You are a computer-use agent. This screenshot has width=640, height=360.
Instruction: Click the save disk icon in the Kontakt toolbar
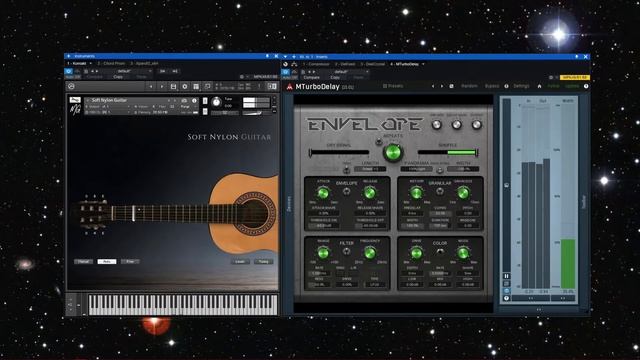pos(173,87)
